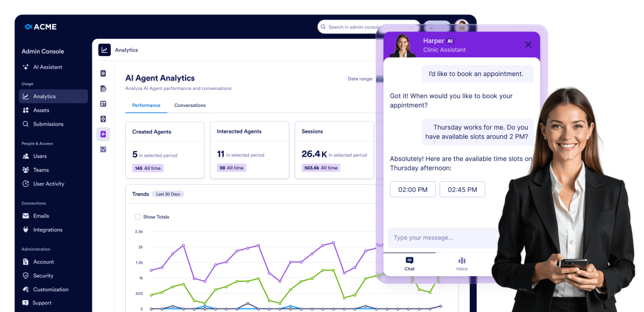
Task: Click the user avatar in top bar
Action: [462, 26]
